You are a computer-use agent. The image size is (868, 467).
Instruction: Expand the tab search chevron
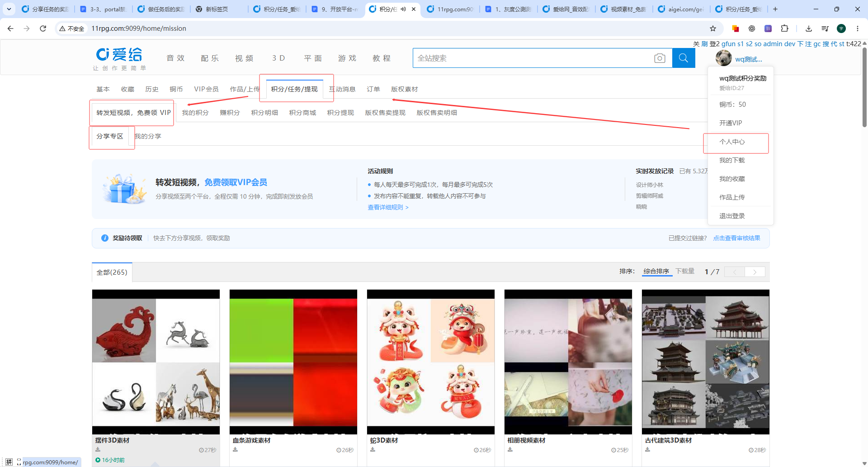click(x=9, y=9)
